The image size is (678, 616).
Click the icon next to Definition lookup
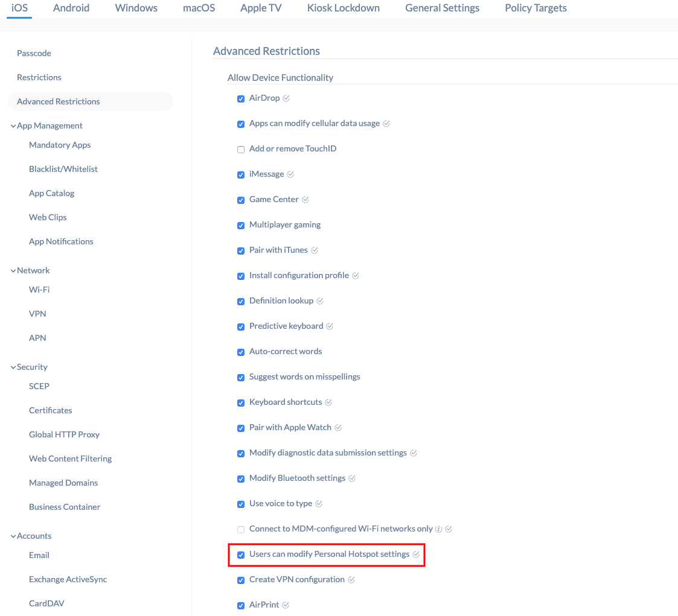pos(320,301)
